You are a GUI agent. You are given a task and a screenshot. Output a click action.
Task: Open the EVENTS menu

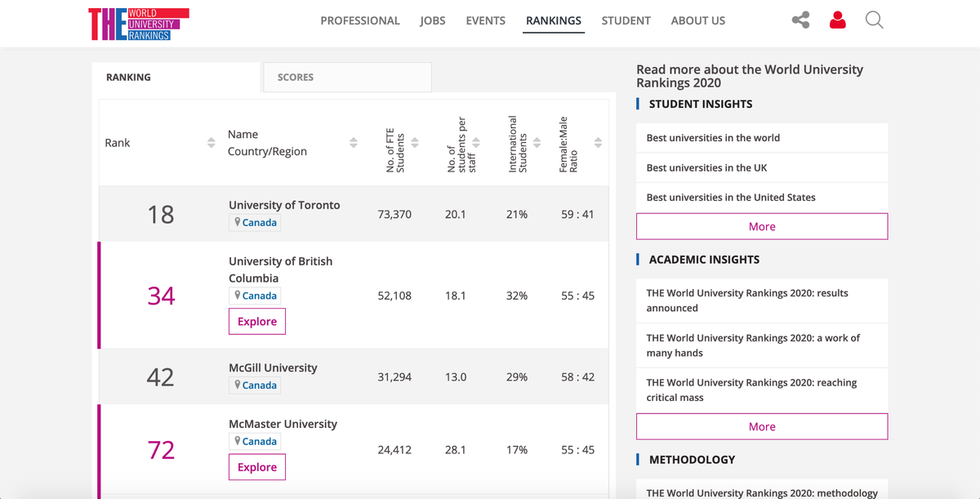[x=486, y=20]
